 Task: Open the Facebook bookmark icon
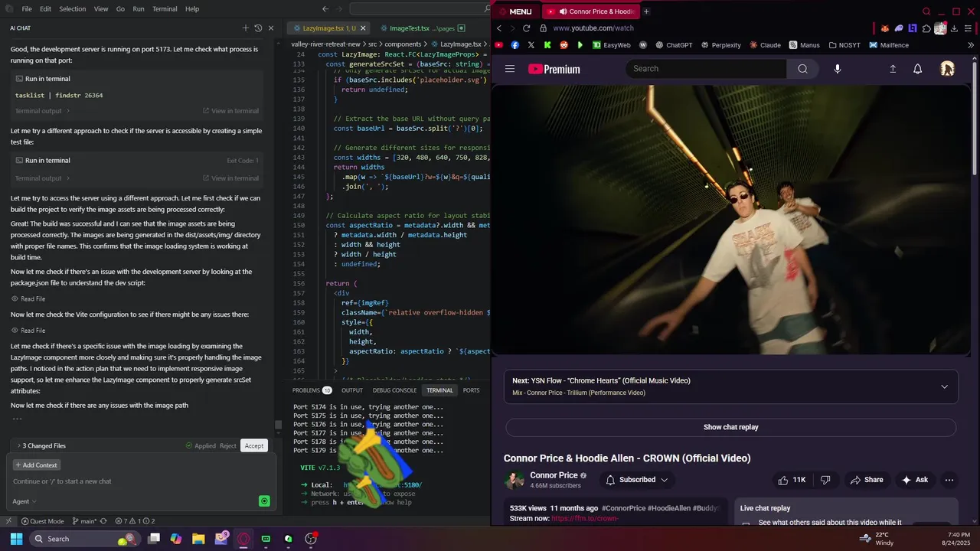pyautogui.click(x=514, y=45)
